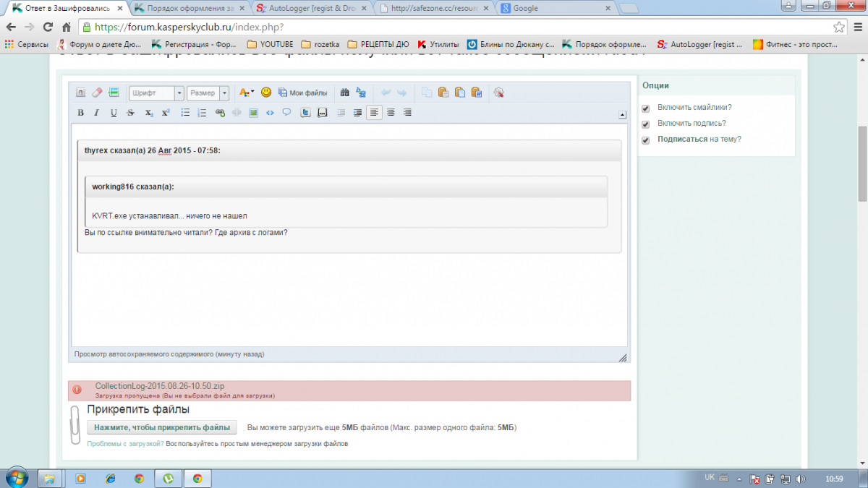Switch to the Порядок оформления browser tab
This screenshot has height=488, width=868.
point(190,9)
